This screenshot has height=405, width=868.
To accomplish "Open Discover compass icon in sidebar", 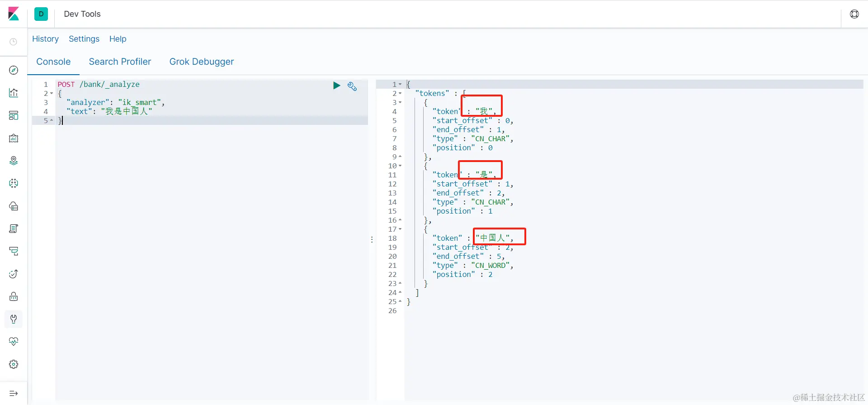I will point(14,70).
